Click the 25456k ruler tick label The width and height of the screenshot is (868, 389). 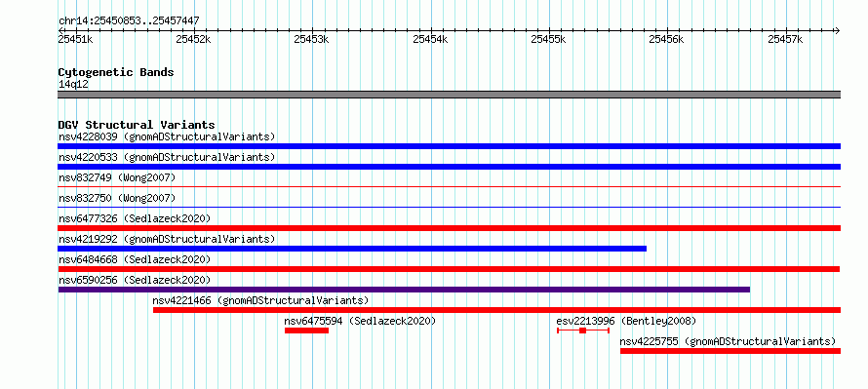(x=667, y=39)
